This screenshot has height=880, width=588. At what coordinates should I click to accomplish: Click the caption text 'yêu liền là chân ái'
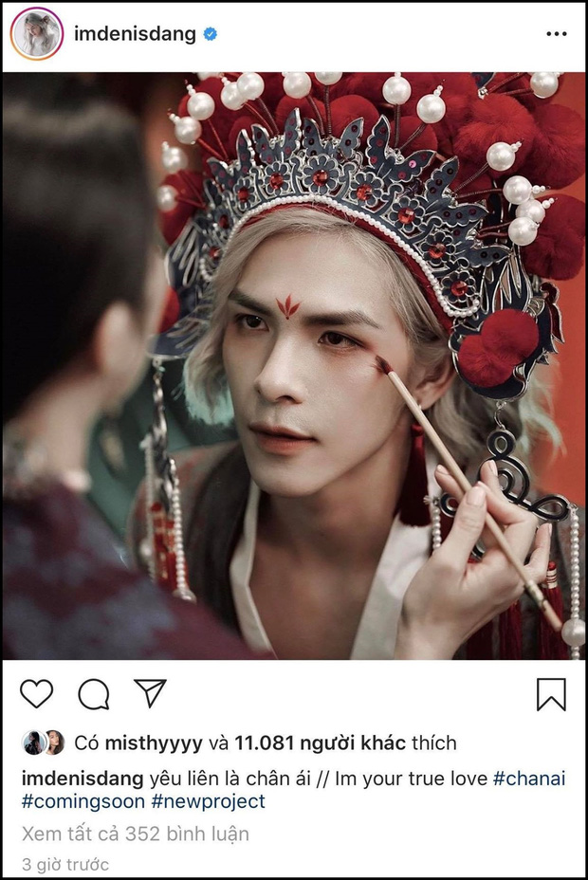point(228,779)
